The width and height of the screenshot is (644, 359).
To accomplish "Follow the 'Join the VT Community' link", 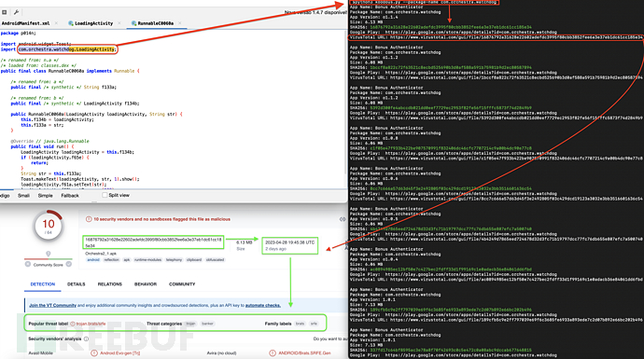I will (52, 305).
